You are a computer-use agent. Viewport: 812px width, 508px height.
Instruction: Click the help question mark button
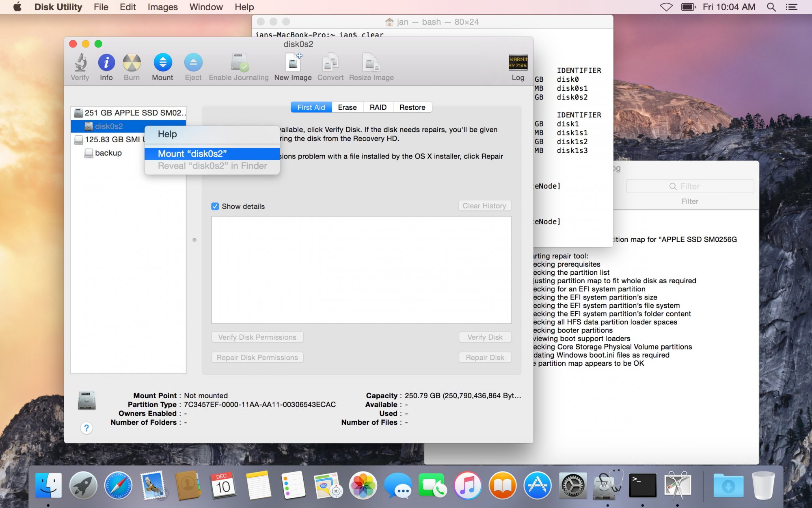click(x=86, y=428)
